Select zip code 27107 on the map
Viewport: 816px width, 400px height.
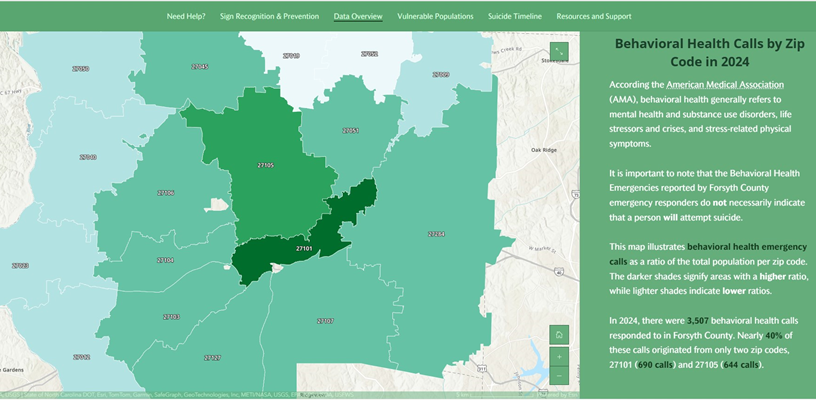point(325,321)
